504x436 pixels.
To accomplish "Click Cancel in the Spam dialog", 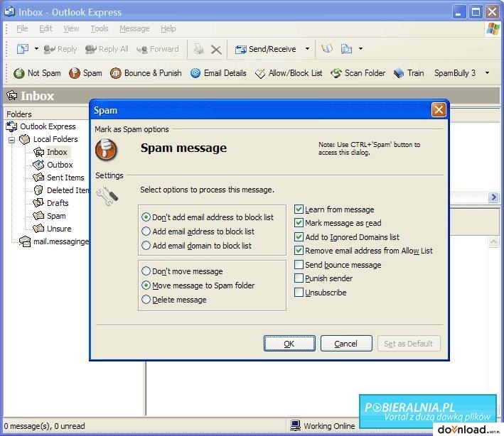I will (346, 344).
